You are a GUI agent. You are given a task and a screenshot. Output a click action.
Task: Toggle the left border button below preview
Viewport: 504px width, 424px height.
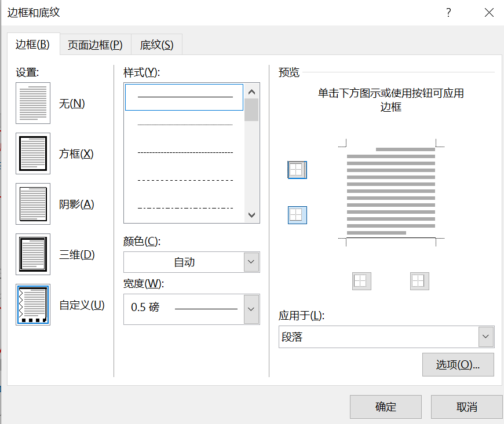tap(361, 282)
